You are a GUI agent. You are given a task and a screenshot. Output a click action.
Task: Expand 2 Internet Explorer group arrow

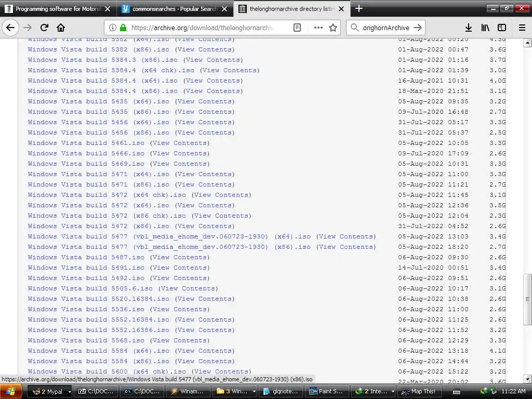(x=393, y=392)
